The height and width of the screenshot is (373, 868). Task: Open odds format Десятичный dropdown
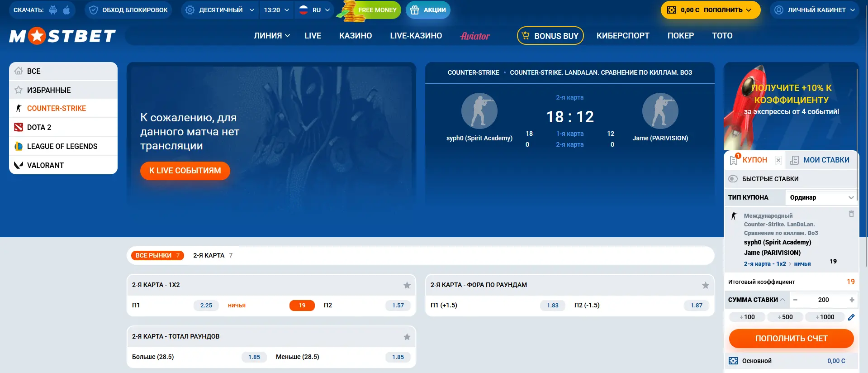point(220,10)
